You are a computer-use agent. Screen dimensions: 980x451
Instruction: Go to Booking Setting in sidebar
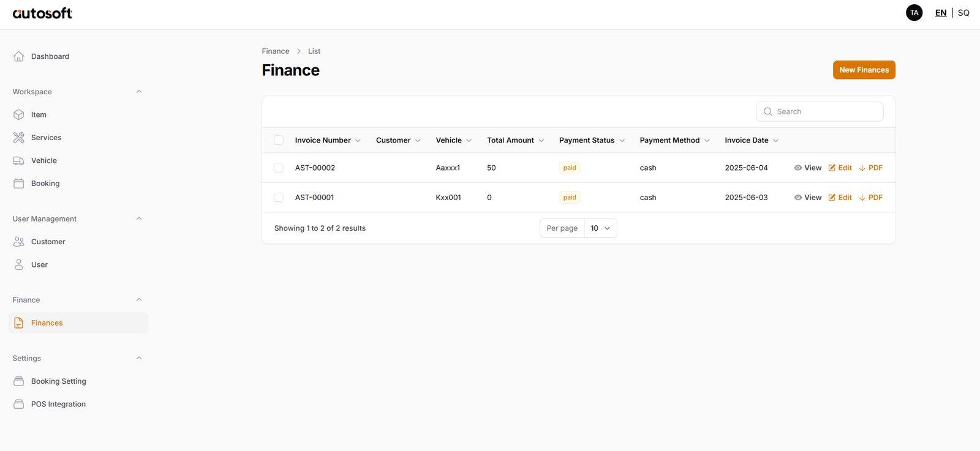tap(58, 381)
